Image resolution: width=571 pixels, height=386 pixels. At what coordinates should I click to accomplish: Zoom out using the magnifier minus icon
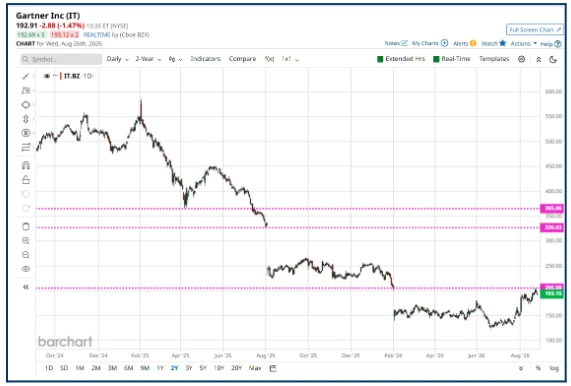(x=25, y=255)
